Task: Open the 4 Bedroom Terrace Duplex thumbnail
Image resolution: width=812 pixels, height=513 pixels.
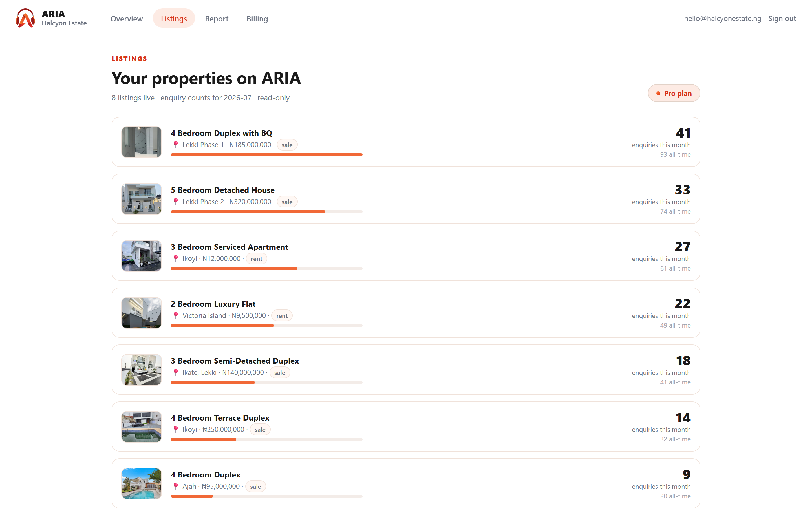Action: [141, 427]
